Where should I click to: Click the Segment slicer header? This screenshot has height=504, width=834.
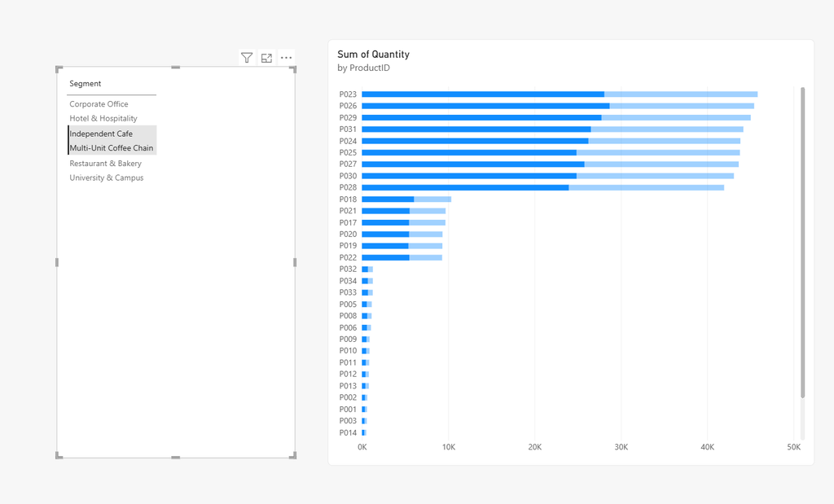(85, 84)
